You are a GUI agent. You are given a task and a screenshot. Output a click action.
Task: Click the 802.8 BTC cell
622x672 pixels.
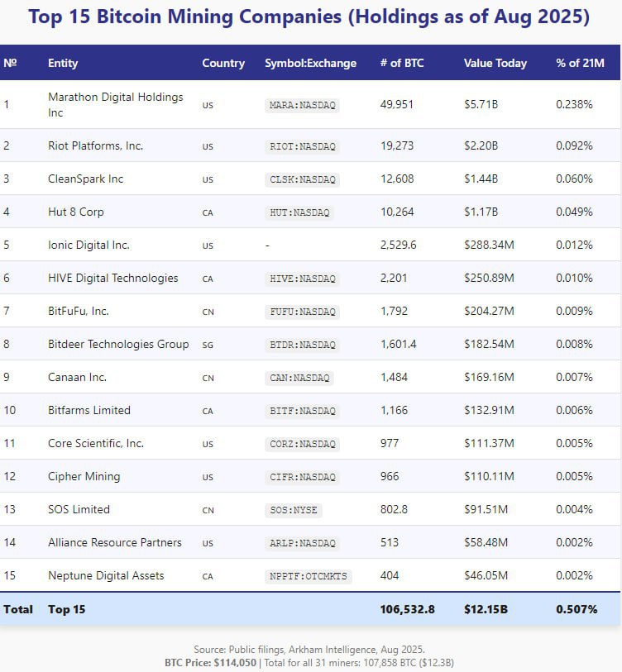click(x=394, y=509)
